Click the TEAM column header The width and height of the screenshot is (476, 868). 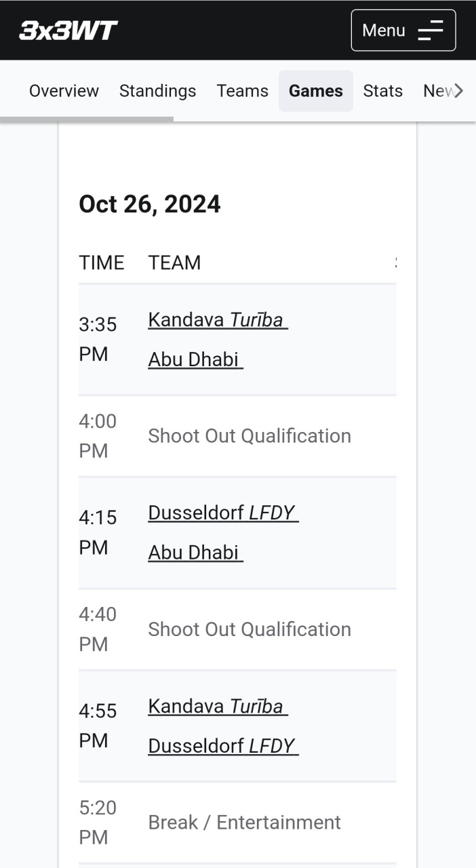[174, 262]
